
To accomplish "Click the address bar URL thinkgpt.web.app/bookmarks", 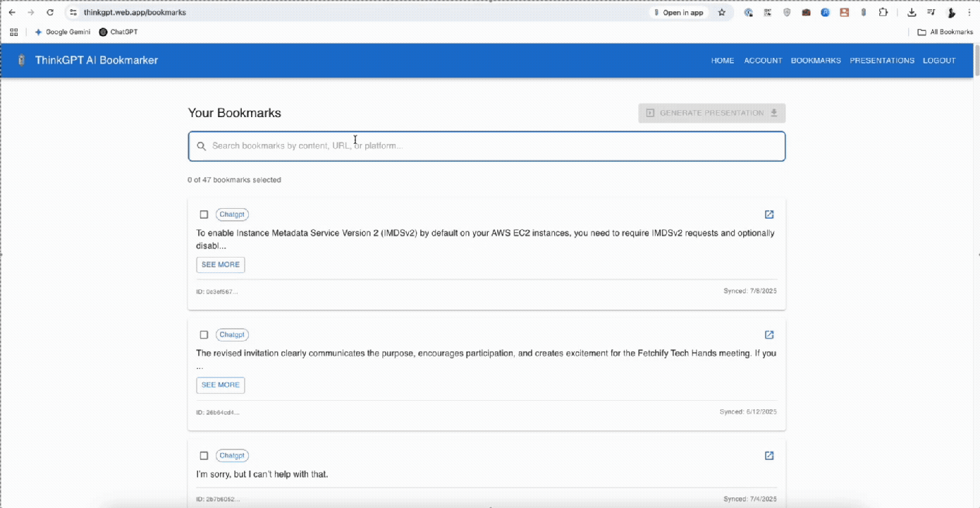I will pos(135,13).
